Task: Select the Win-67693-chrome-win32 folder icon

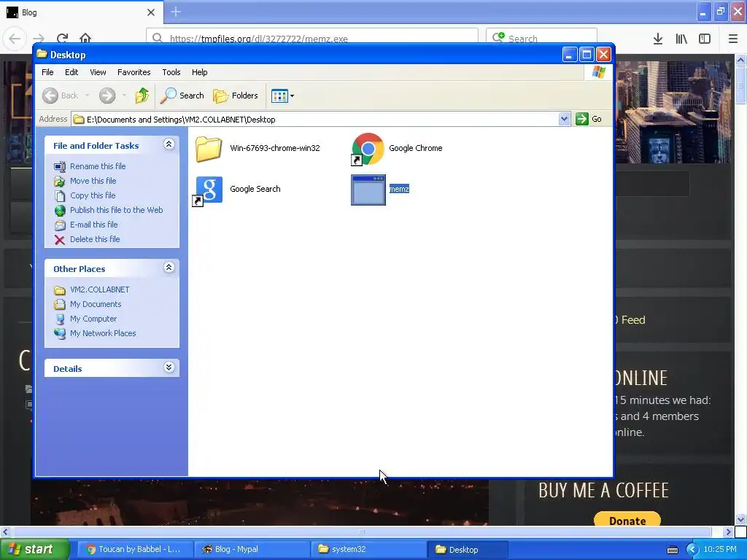Action: tap(209, 149)
